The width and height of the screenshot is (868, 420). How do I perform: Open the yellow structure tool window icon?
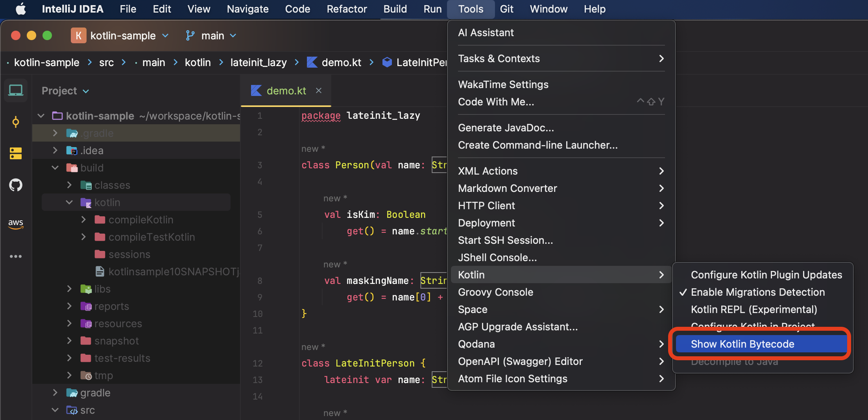(16, 153)
